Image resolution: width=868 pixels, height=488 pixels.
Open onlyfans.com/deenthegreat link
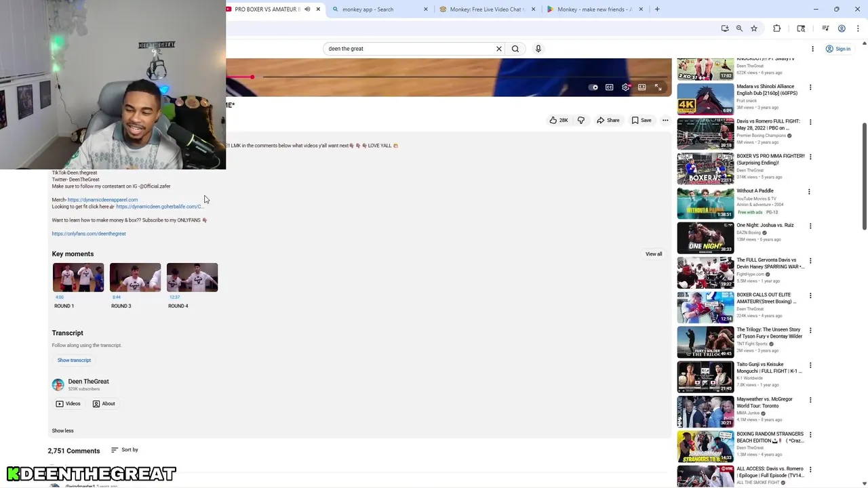coord(89,234)
